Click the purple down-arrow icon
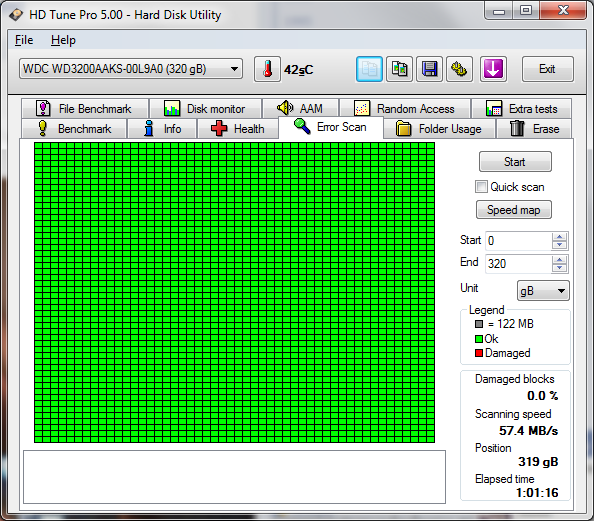 pos(493,69)
